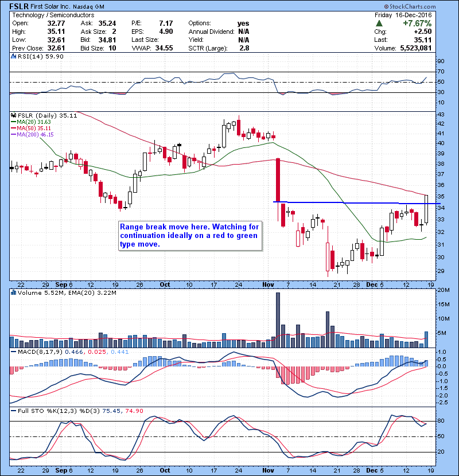459x476 pixels.
Task: Click the Ask price 35.24
Action: coord(107,24)
